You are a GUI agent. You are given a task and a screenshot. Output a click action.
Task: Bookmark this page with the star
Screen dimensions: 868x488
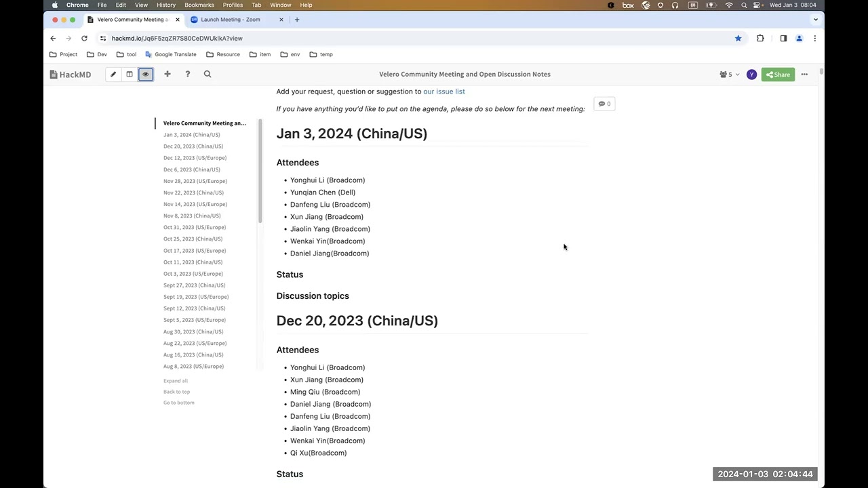click(x=738, y=39)
